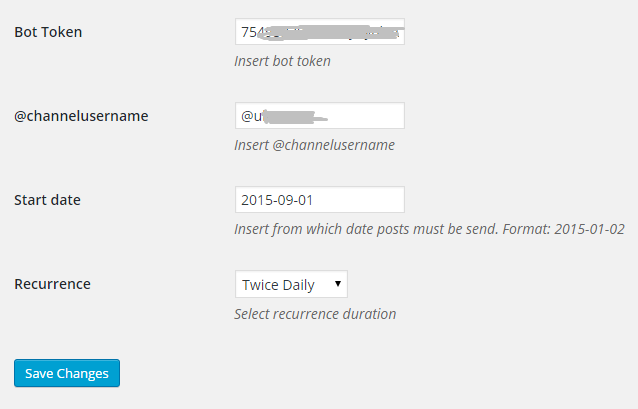This screenshot has height=409, width=638.
Task: Click the 2015-09-01 date value
Action: point(277,200)
